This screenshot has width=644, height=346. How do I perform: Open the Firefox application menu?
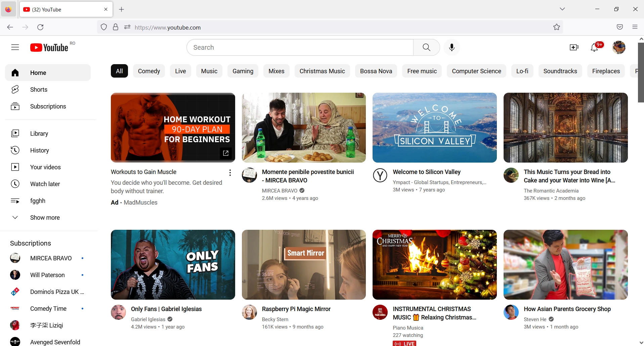pyautogui.click(x=635, y=27)
